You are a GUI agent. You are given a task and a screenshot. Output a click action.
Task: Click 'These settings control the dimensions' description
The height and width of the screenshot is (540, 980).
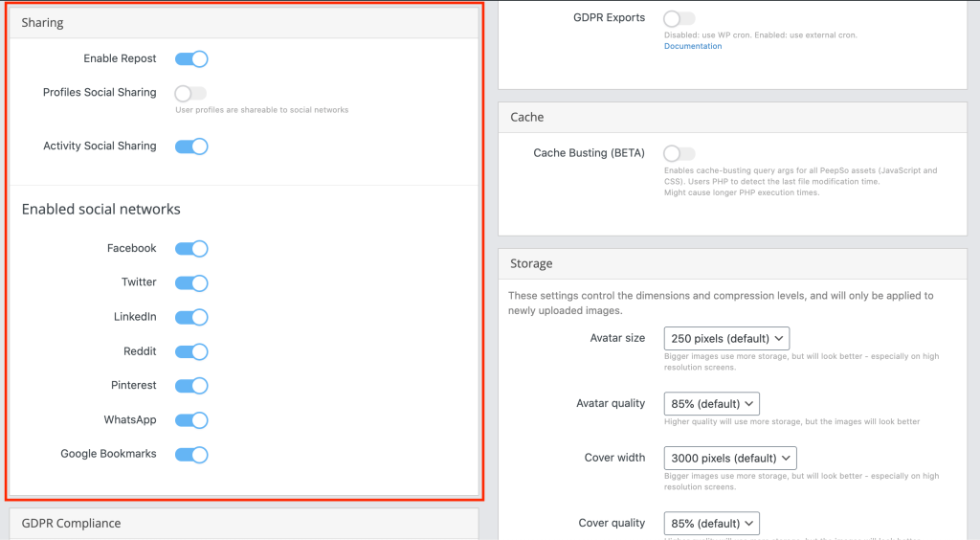tap(721, 304)
